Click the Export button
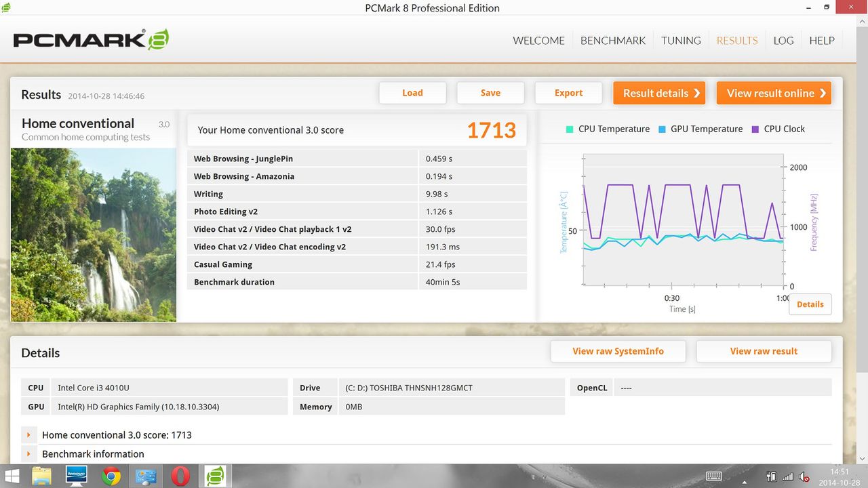 coord(568,94)
